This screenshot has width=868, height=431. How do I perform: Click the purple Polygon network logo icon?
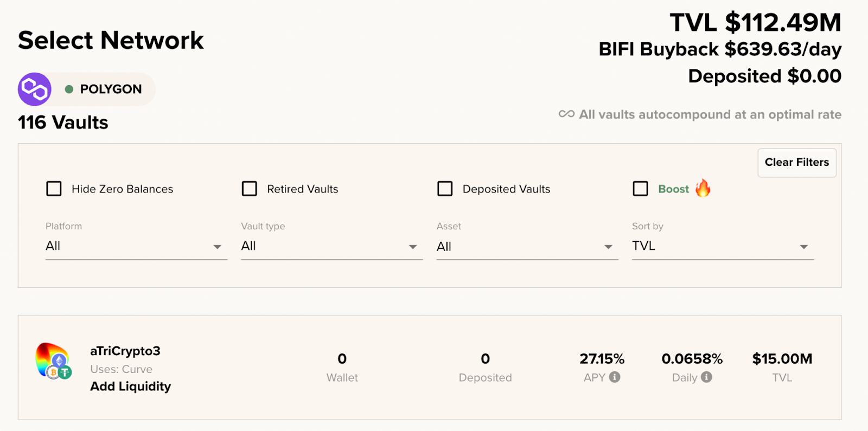(x=34, y=89)
